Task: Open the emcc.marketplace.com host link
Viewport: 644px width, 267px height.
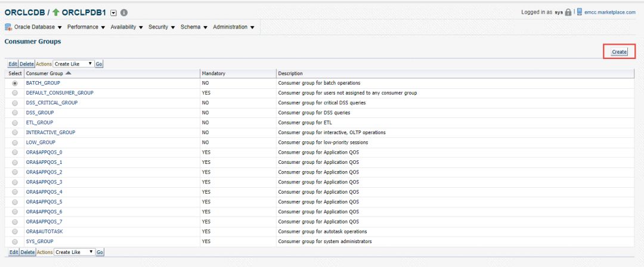Action: [x=609, y=13]
